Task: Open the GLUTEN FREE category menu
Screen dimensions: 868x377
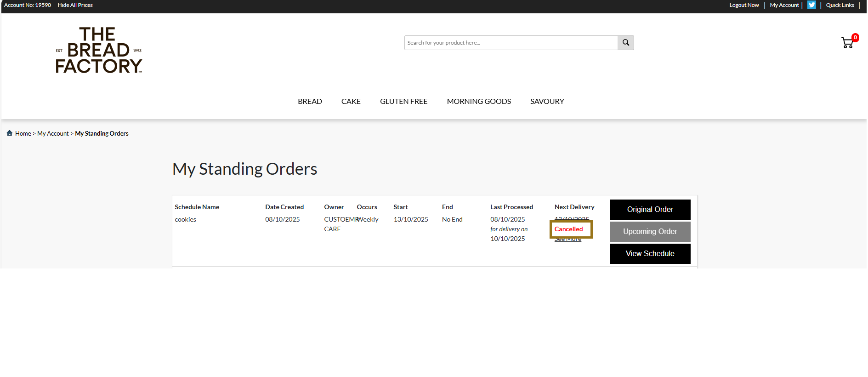Action: tap(403, 102)
